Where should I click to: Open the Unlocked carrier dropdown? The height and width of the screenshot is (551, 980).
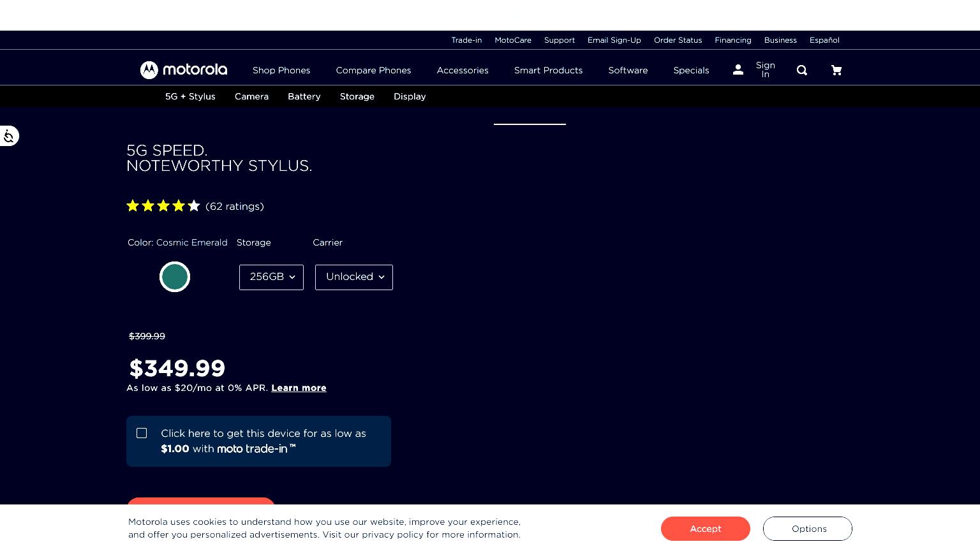click(354, 277)
